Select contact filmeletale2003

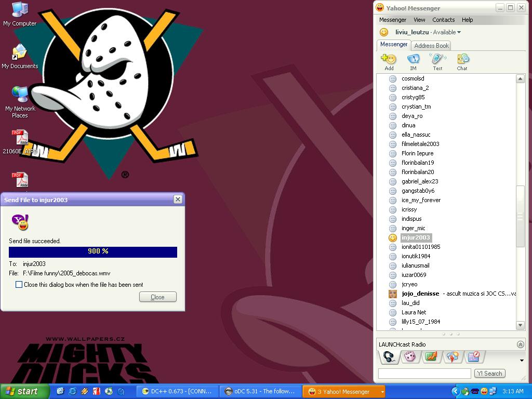coord(420,144)
